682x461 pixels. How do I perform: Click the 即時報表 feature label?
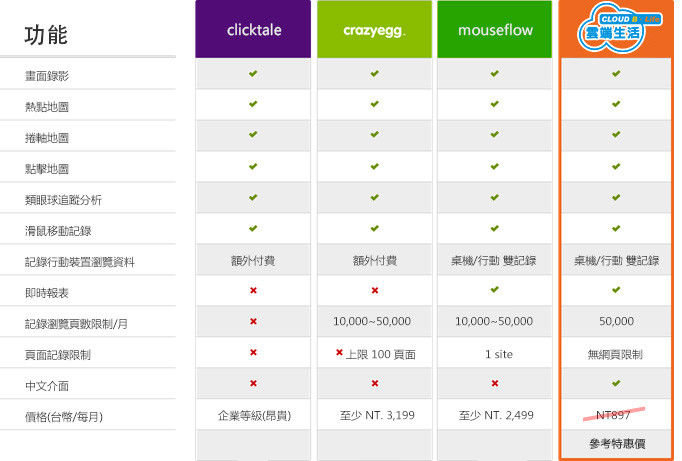(x=47, y=293)
